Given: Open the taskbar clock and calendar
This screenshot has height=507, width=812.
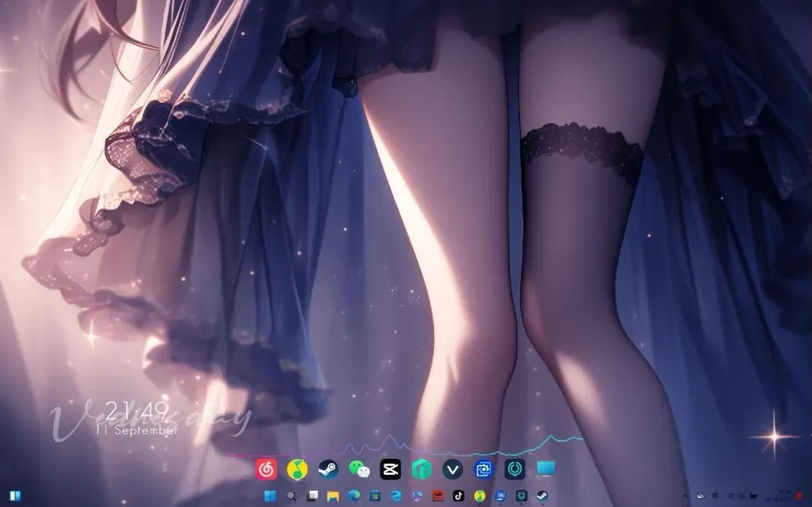Looking at the screenshot, I should (778, 496).
